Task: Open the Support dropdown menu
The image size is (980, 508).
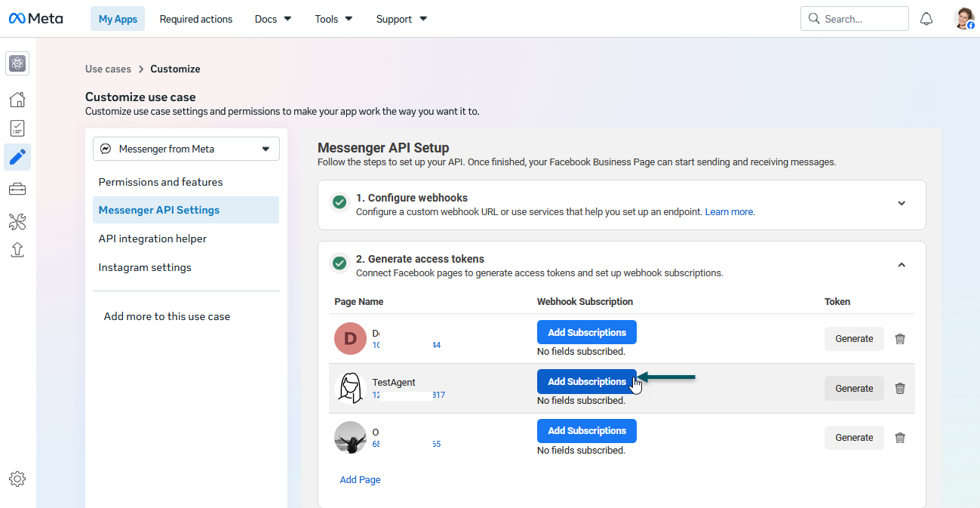Action: point(401,19)
